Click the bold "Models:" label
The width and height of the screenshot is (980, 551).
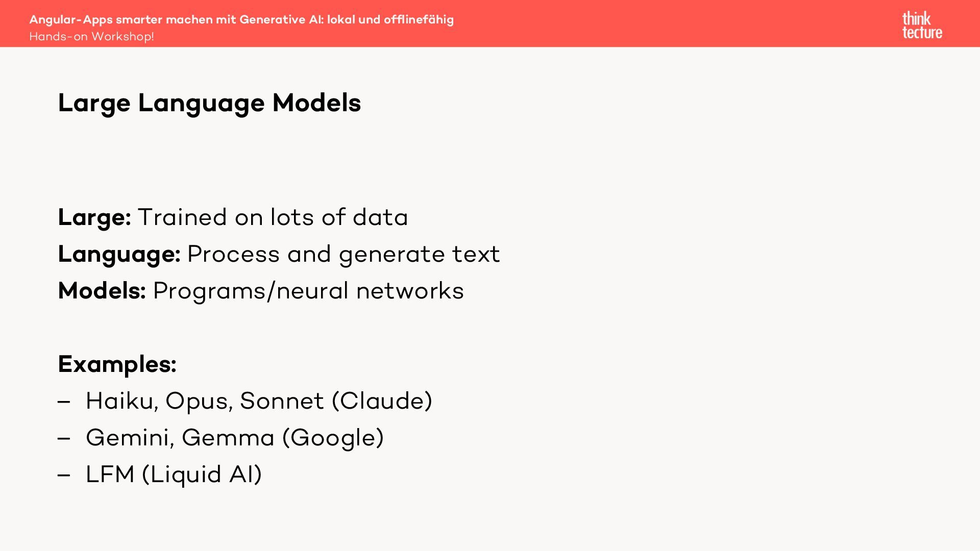click(x=102, y=291)
